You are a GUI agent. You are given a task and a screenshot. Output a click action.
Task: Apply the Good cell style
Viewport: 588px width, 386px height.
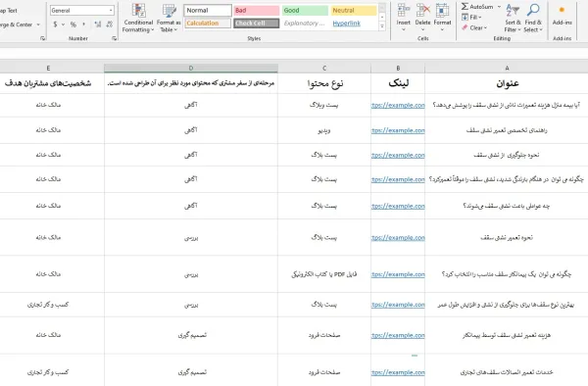[305, 11]
